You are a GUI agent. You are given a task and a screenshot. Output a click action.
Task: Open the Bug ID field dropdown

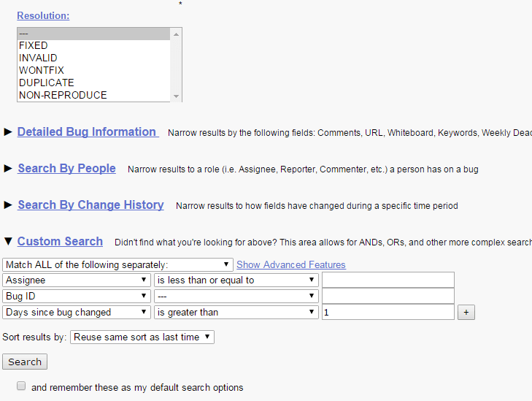coord(77,296)
